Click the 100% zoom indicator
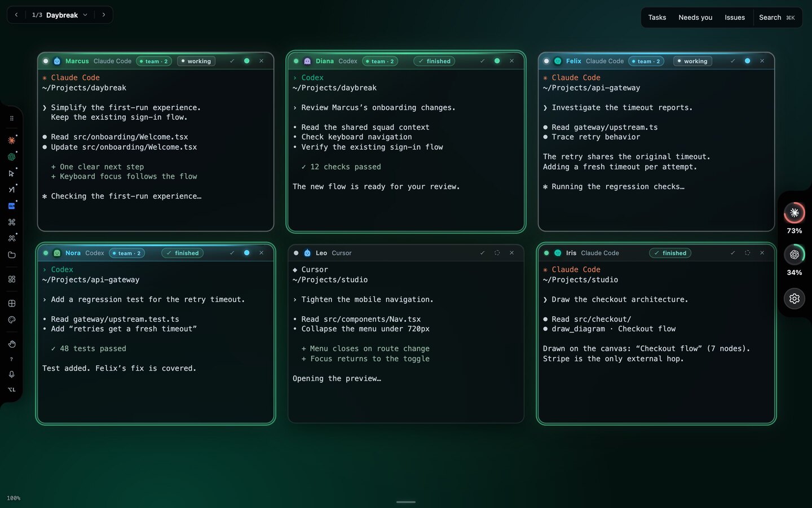Screen dimensions: 812x508 point(14,498)
